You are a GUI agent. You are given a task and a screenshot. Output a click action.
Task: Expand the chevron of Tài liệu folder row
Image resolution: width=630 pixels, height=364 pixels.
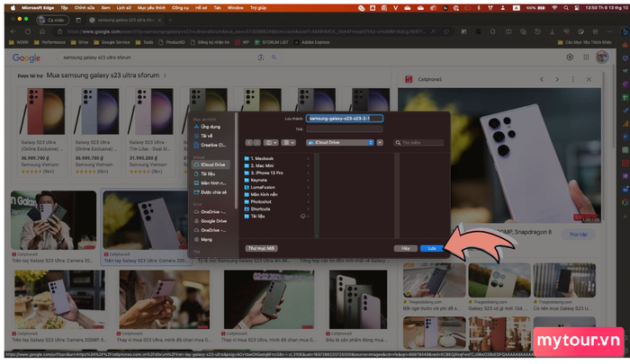pyautogui.click(x=309, y=217)
